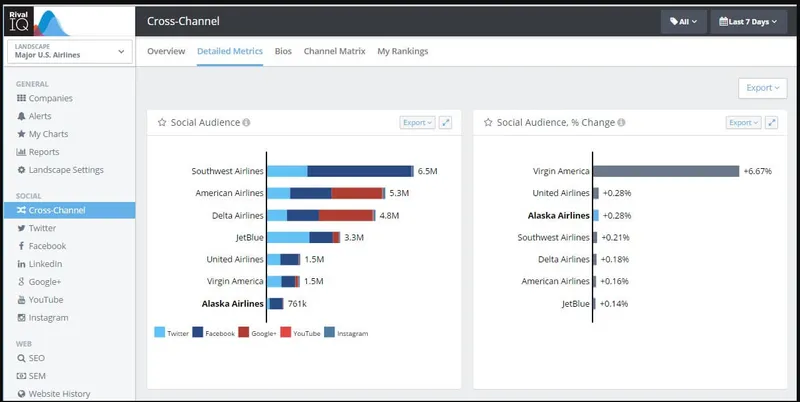Favorite the Social Audience chart star
This screenshot has width=800, height=402.
162,122
